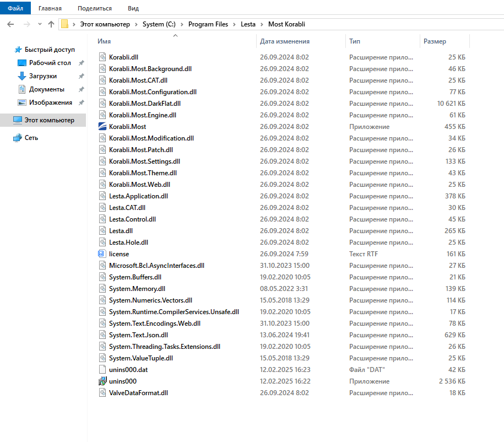This screenshot has width=504, height=442.
Task: Open recent locations dropdown arrow
Action: tap(40, 24)
